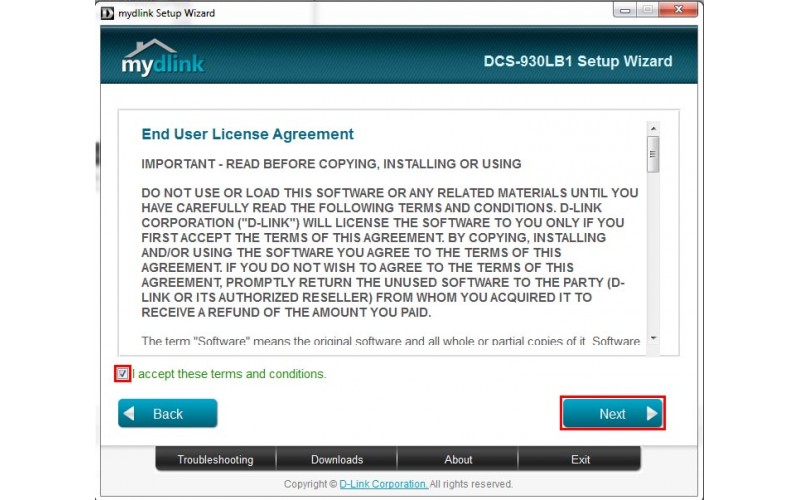Click the DCS-930LB1 Setup Wizard header text
The width and height of the screenshot is (800, 500).
point(577,61)
